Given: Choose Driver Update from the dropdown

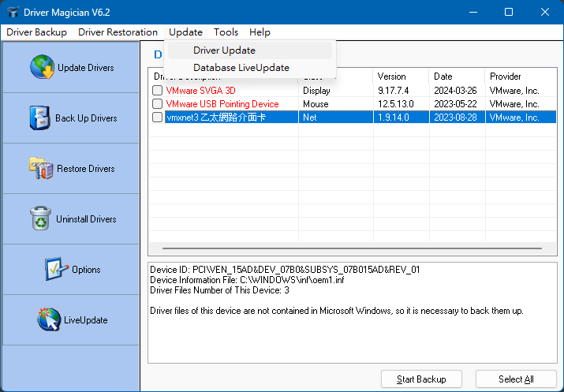Looking at the screenshot, I should (224, 50).
